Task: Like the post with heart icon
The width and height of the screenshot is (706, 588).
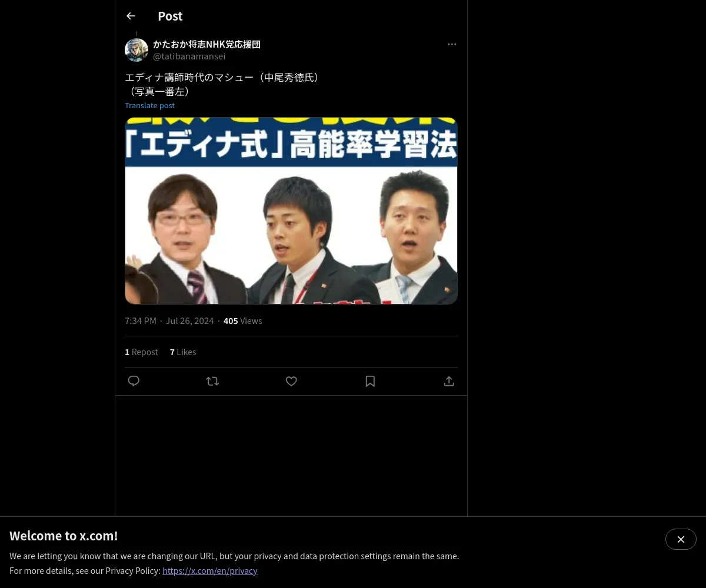Action: coord(291,381)
